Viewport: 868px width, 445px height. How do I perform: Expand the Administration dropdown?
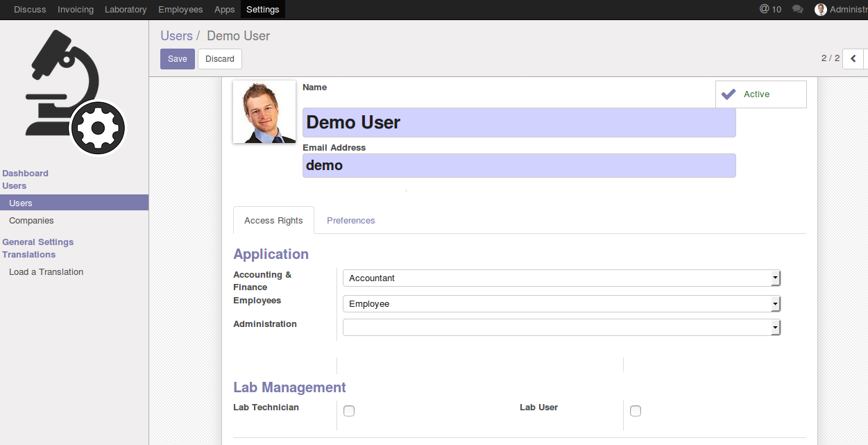pos(561,328)
